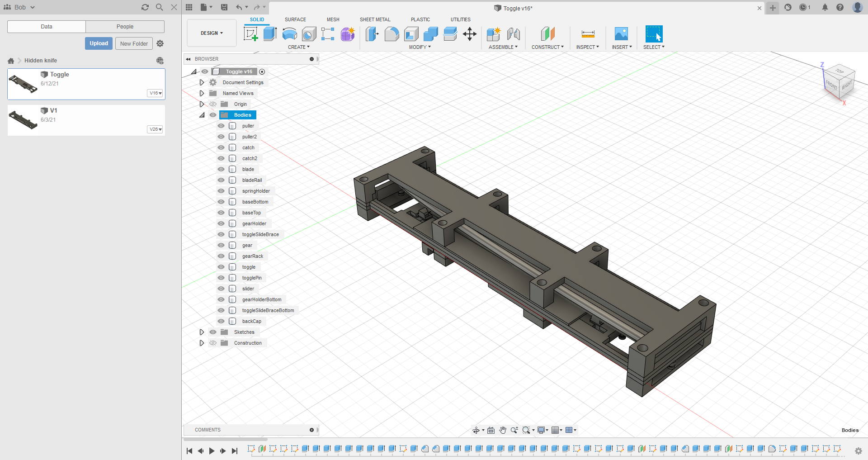Hide the springHolder body

coord(221,191)
